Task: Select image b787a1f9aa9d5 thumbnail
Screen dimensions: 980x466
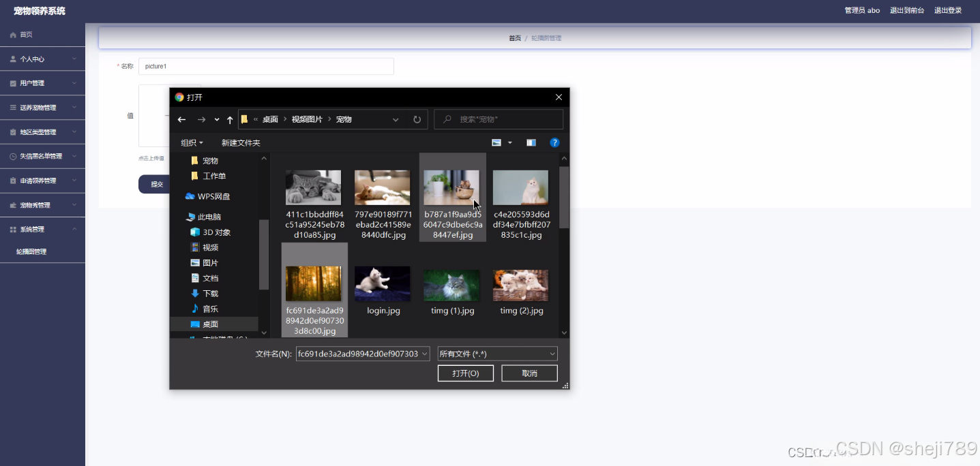Action: [x=451, y=187]
